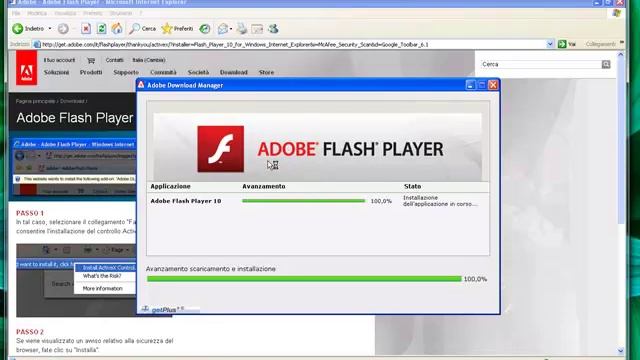Open the Cerca search toolbar button
This screenshot has width=640, height=360.
pos(142,29)
